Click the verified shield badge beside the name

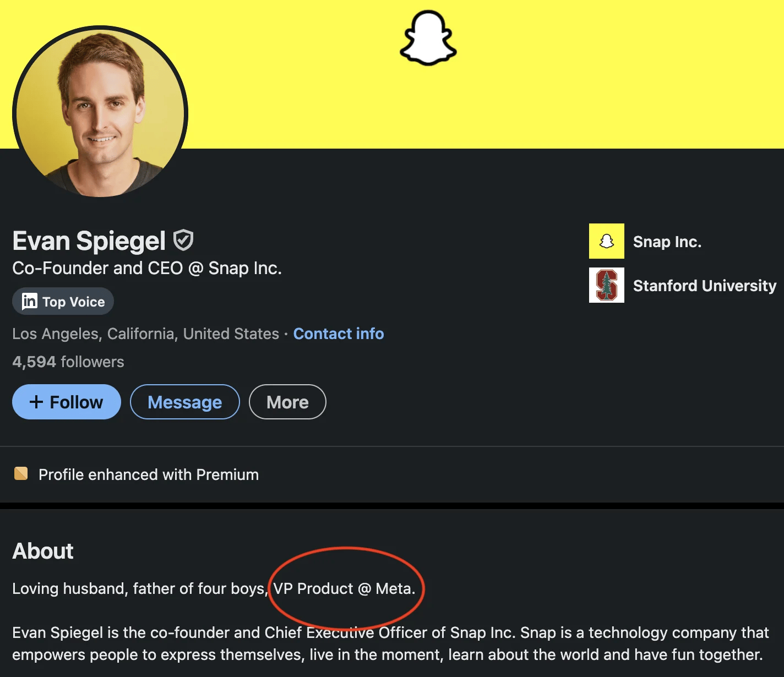(183, 241)
